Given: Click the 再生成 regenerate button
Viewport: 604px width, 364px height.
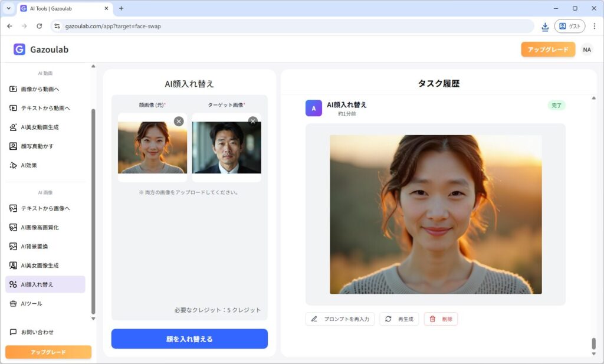Looking at the screenshot, I should tap(399, 319).
